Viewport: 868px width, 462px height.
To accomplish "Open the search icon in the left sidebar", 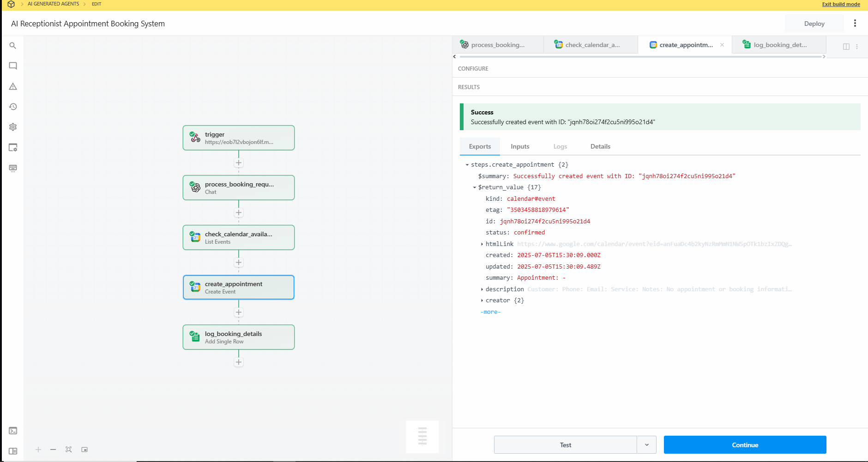I will [x=13, y=46].
